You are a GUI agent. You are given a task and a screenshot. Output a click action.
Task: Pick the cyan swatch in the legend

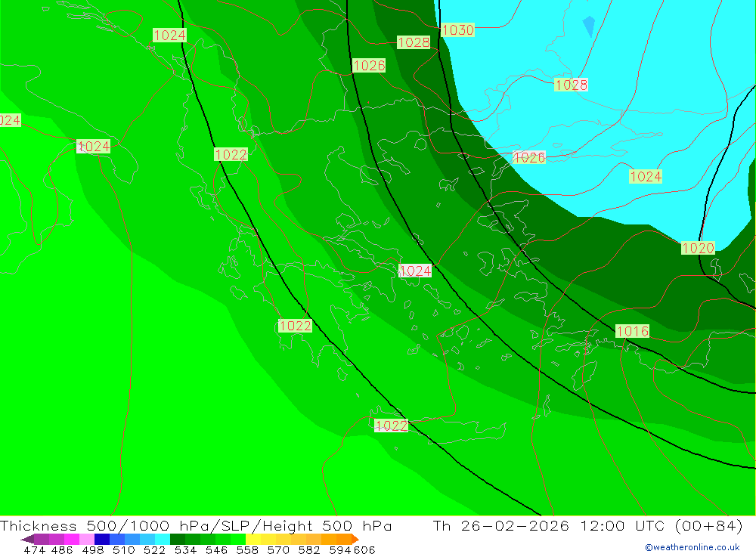tap(163, 539)
